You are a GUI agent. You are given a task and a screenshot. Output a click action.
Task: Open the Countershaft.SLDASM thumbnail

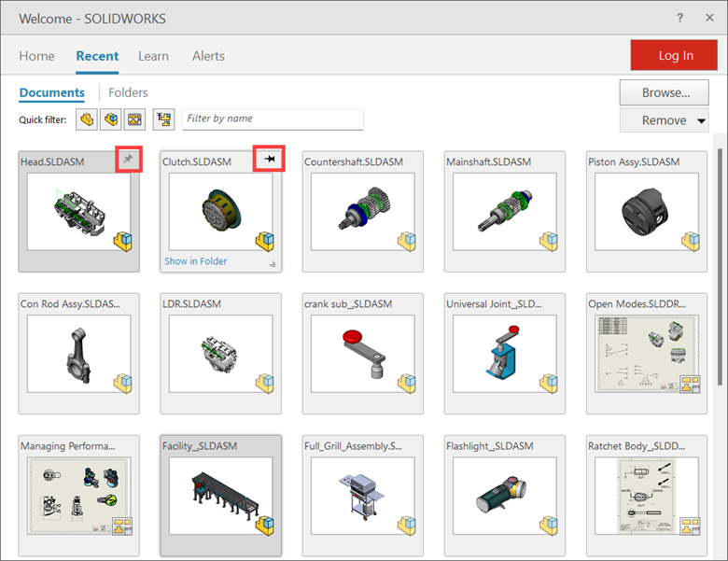[363, 212]
